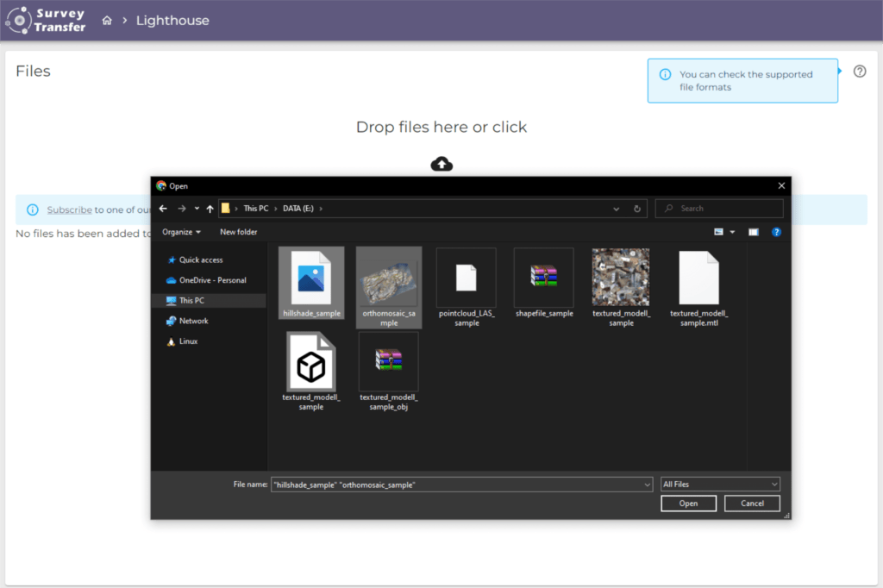Click the refresh icon in the address bar

coord(638,208)
